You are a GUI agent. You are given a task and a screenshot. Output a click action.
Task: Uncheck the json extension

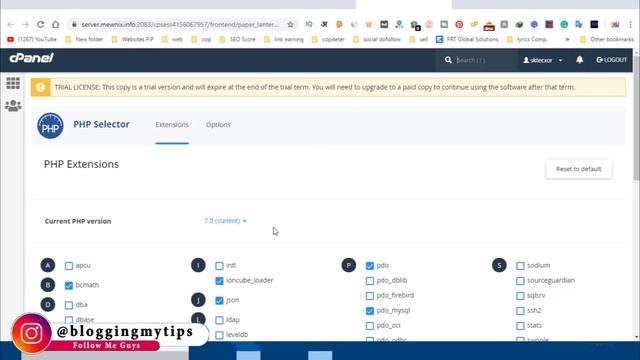[x=219, y=300]
